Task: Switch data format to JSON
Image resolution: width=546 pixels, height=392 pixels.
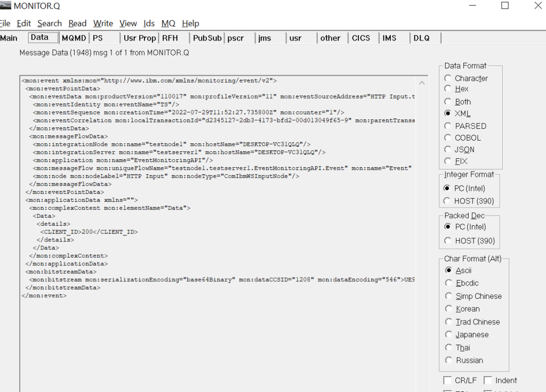Action: click(x=448, y=150)
